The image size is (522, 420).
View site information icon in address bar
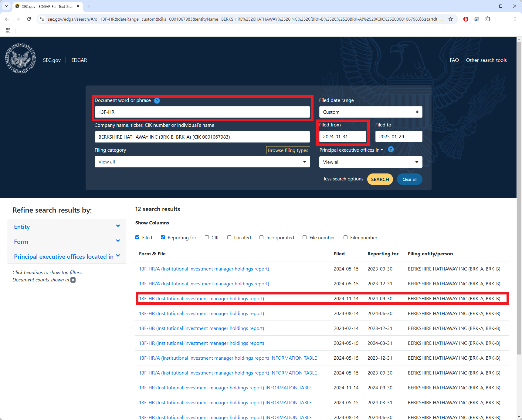pos(42,19)
